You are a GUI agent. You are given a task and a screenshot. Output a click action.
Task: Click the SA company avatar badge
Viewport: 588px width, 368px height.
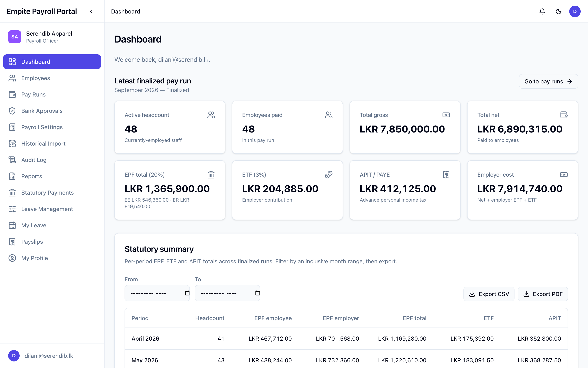pyautogui.click(x=14, y=37)
